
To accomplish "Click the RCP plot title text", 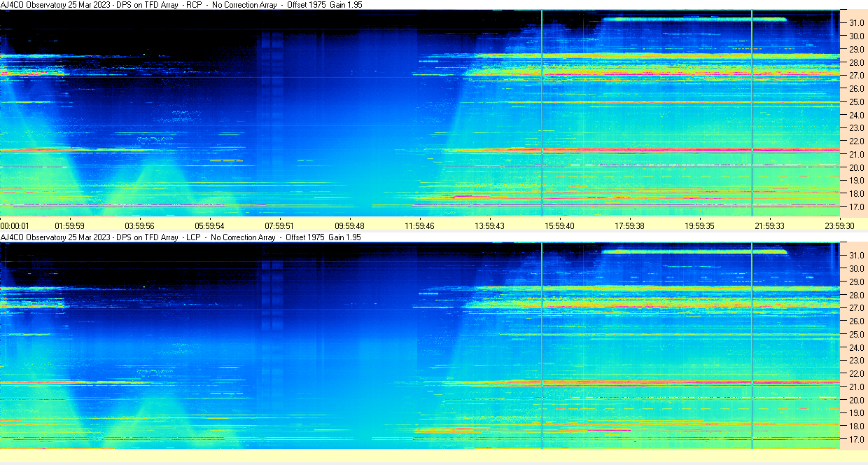I will point(181,4).
